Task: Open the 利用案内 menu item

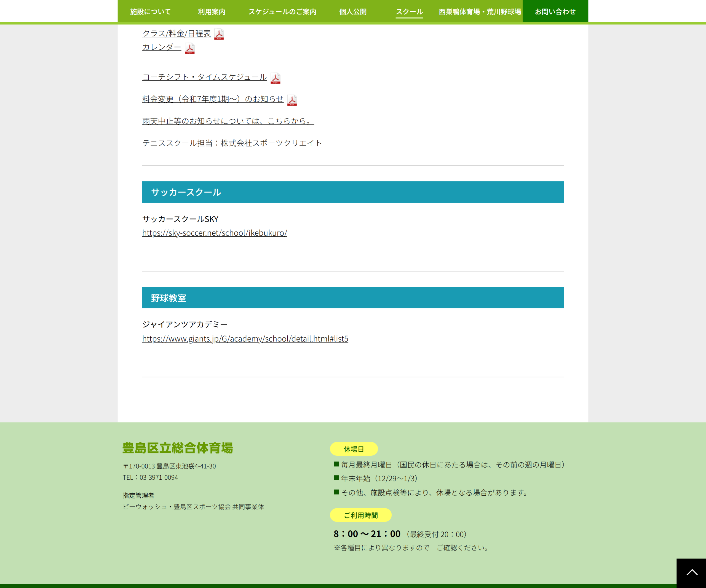Action: pos(212,11)
